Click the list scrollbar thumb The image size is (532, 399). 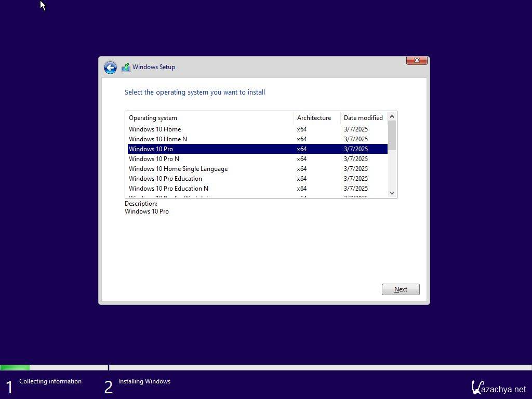coord(392,135)
